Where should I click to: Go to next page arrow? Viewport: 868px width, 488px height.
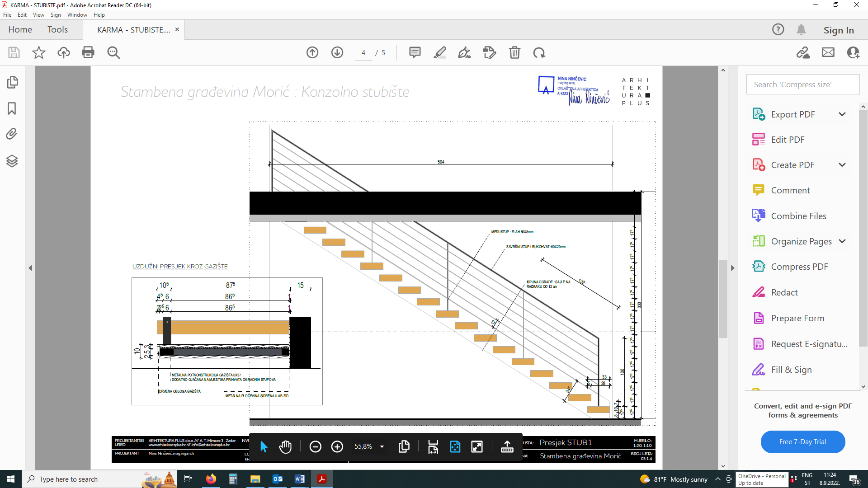click(x=337, y=52)
